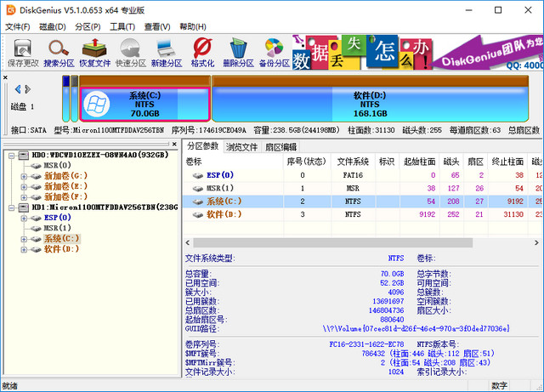544x392 pixels.
Task: Open the Recover Files (恢复文件) tool
Action: coord(94,53)
